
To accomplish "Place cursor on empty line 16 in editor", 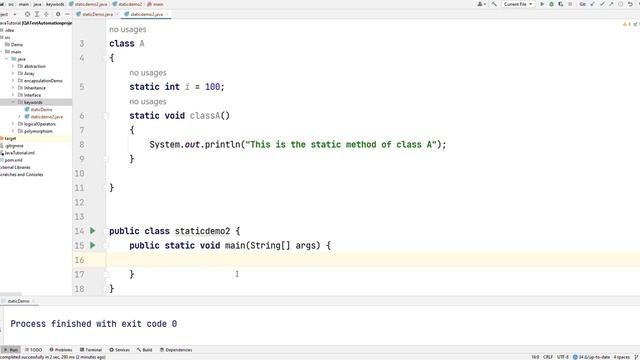I will click(x=373, y=260).
